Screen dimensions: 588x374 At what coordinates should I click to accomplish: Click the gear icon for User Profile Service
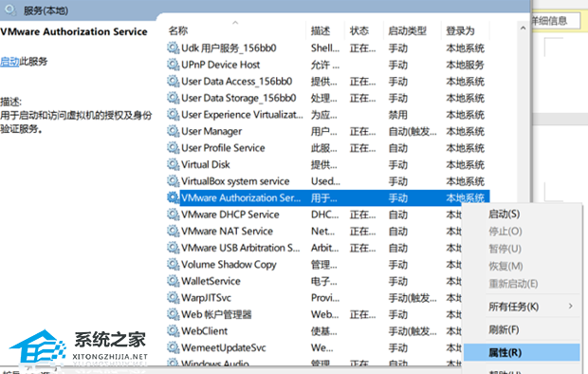(x=173, y=147)
